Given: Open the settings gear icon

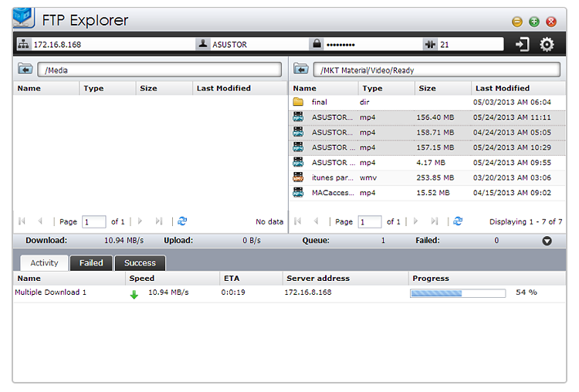Looking at the screenshot, I should (547, 45).
